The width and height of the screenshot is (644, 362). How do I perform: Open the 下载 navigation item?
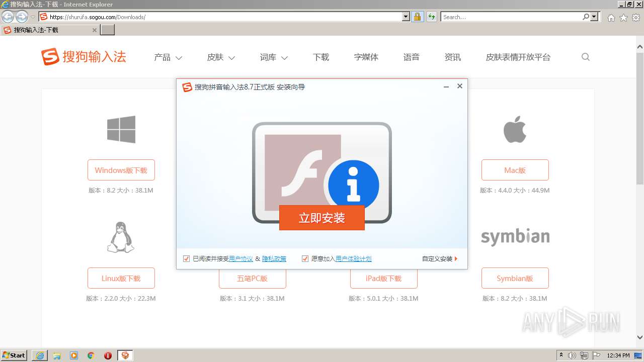pos(321,57)
